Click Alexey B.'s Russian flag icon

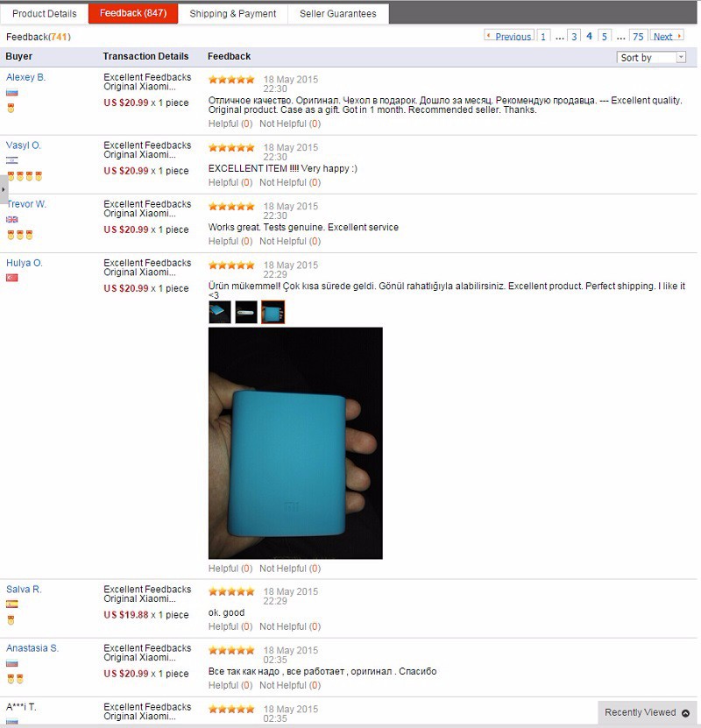(x=12, y=92)
